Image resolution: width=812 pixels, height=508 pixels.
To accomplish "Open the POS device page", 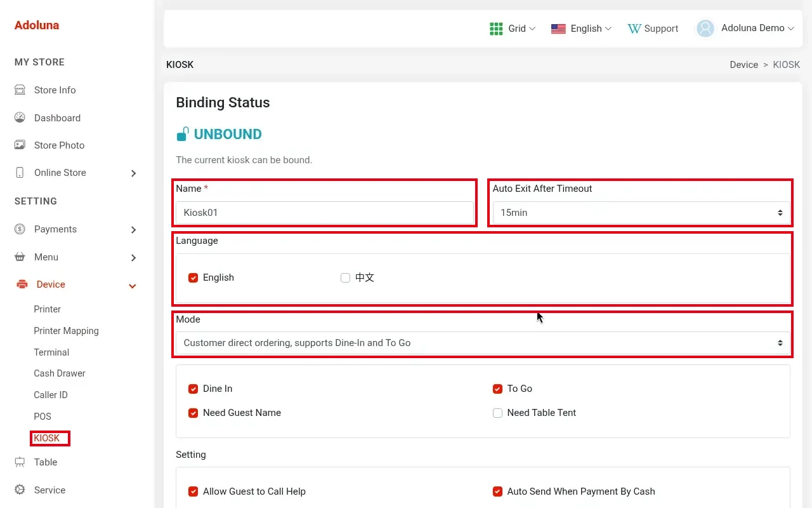I will tap(43, 417).
